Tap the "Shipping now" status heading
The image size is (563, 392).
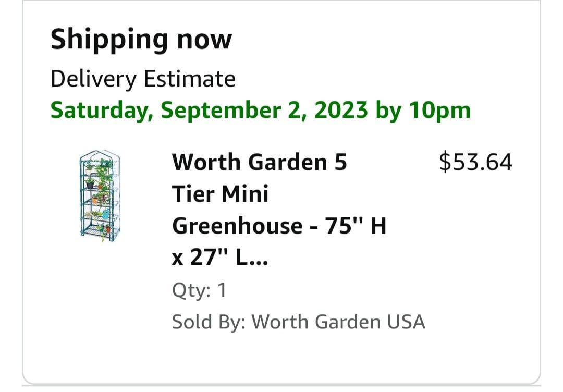click(141, 39)
